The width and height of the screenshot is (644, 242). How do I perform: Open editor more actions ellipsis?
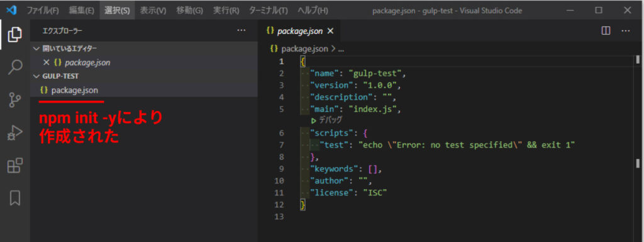coord(626,31)
